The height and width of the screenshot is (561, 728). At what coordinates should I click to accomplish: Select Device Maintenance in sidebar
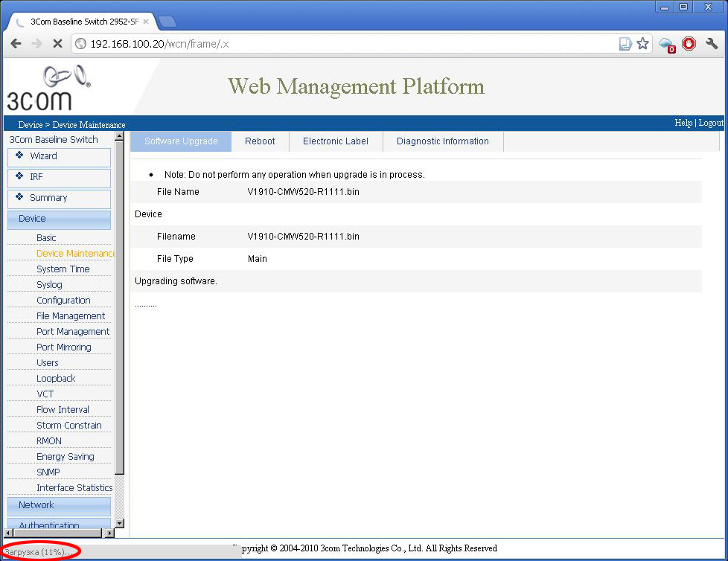[x=76, y=254]
